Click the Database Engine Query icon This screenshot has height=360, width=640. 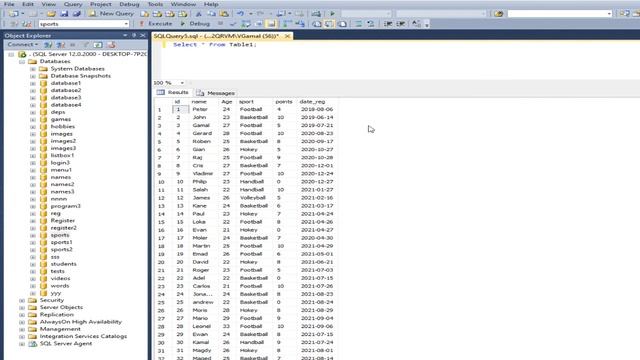click(x=144, y=13)
